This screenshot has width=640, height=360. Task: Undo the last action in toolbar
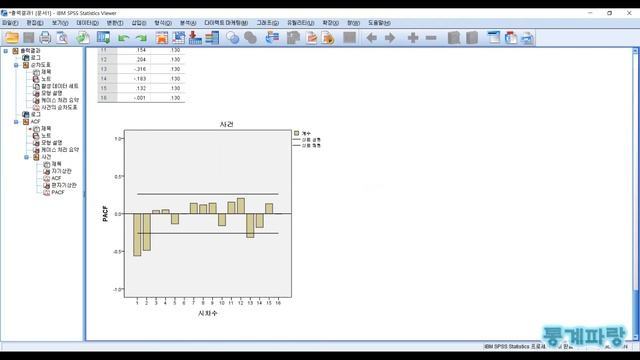coord(123,38)
